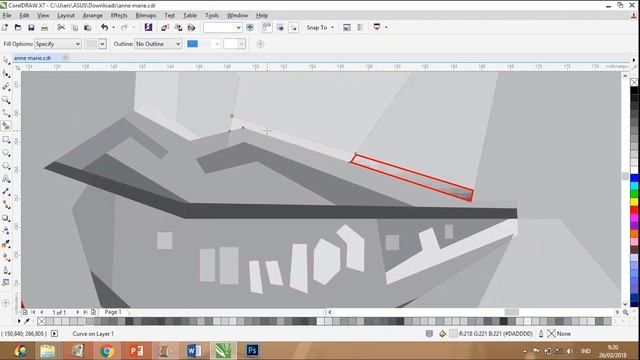Select the Color Eyedropper tool
The width and height of the screenshot is (640, 360).
[6, 244]
